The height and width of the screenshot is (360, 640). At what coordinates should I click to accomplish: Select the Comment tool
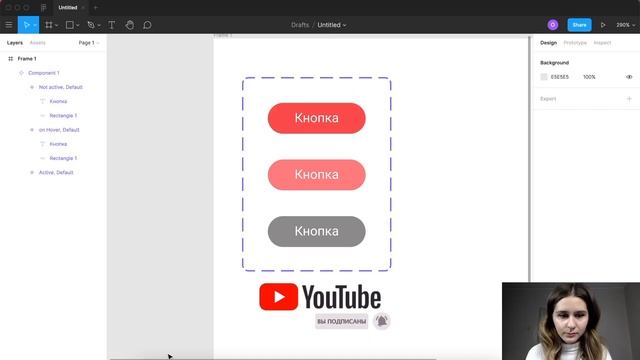(x=147, y=25)
